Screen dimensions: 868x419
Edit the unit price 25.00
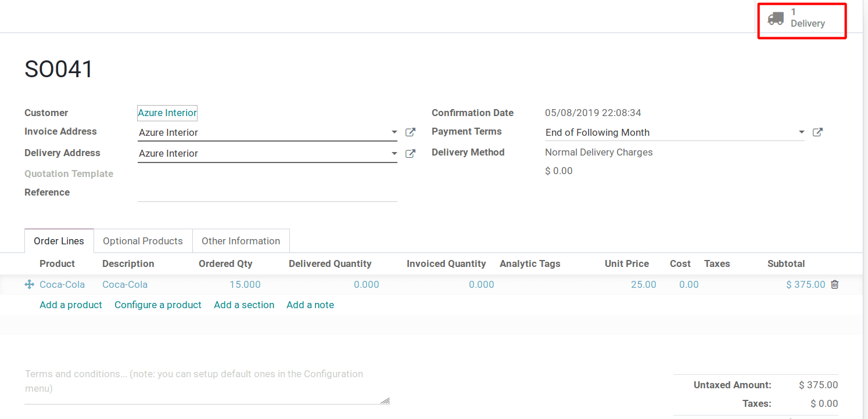(643, 284)
